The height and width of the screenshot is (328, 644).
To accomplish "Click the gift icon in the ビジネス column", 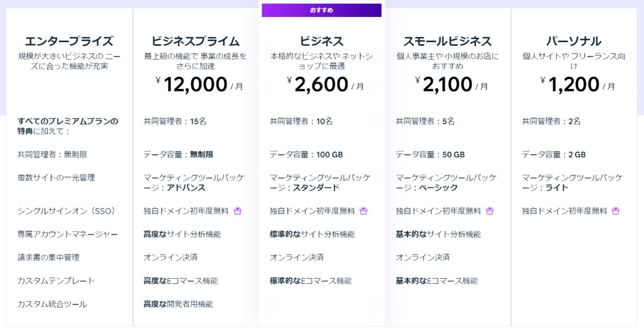I will [x=363, y=211].
